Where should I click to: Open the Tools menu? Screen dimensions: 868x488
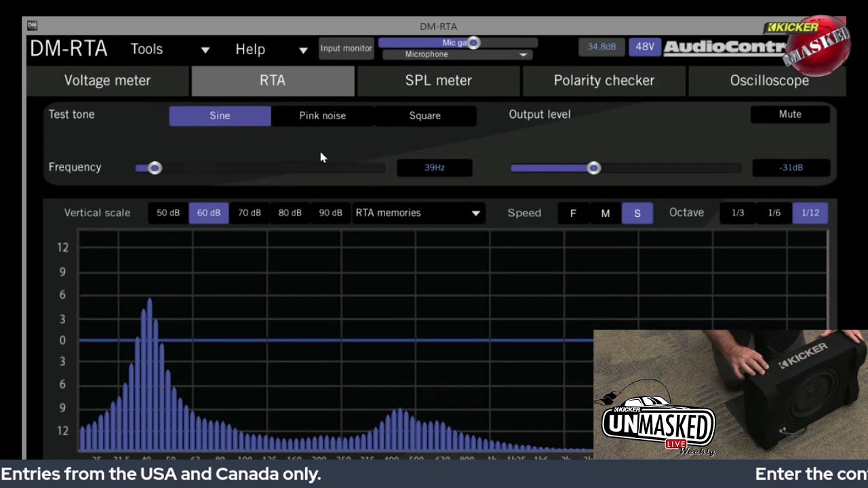click(146, 49)
